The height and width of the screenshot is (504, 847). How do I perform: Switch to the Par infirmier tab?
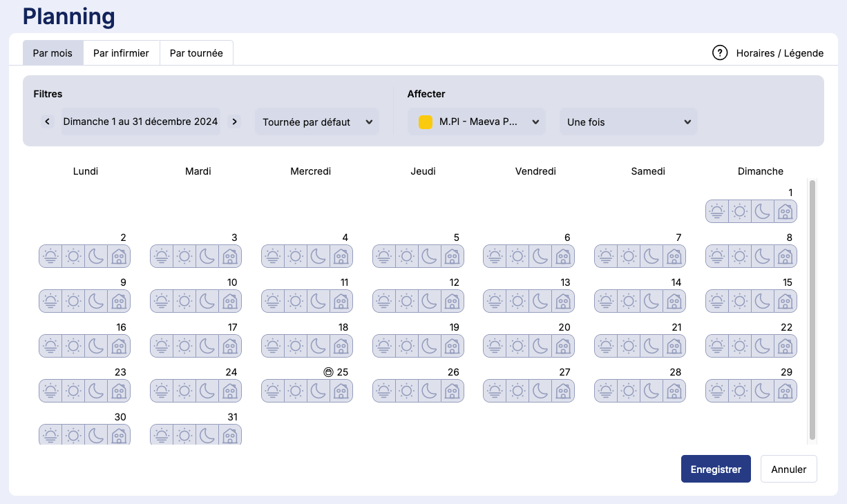121,53
